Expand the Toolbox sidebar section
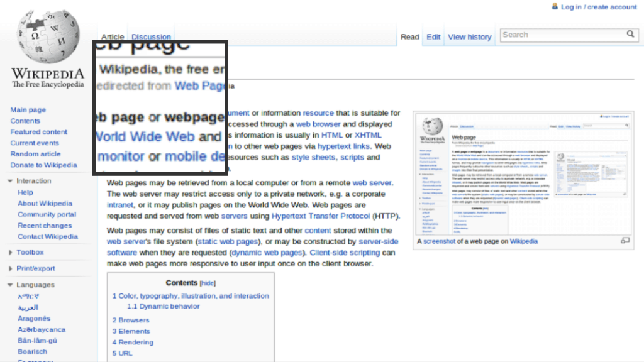 [10, 253]
